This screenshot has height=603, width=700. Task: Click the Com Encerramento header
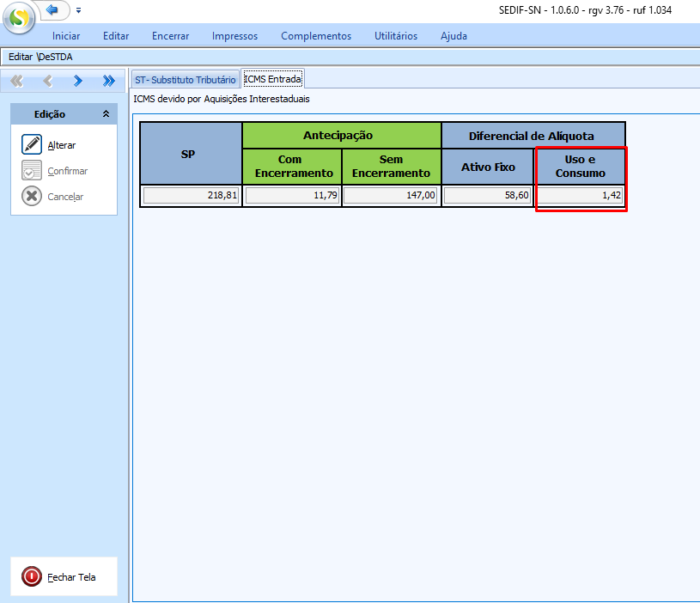pos(292,166)
